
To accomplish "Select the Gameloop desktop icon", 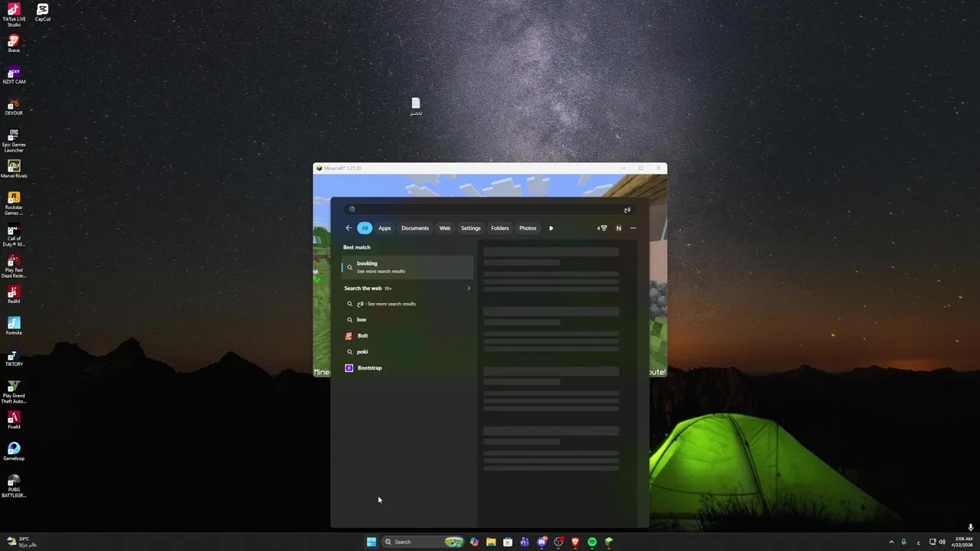I will 14,452.
